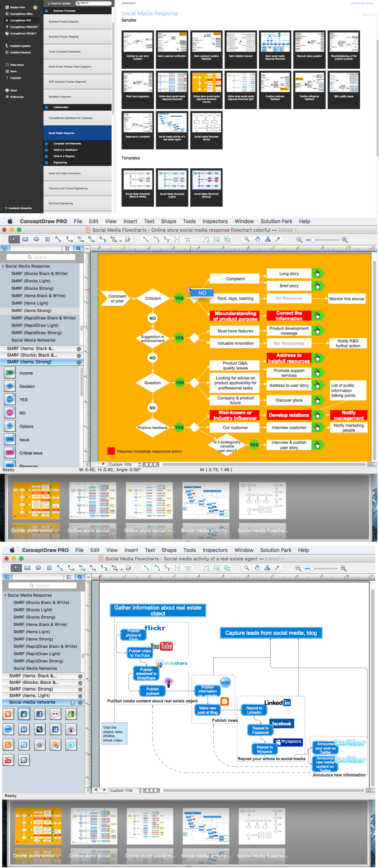Click the zoom-in magnifier in the colorful flowchart toolbar
The height and width of the screenshot is (868, 379).
tap(345, 240)
